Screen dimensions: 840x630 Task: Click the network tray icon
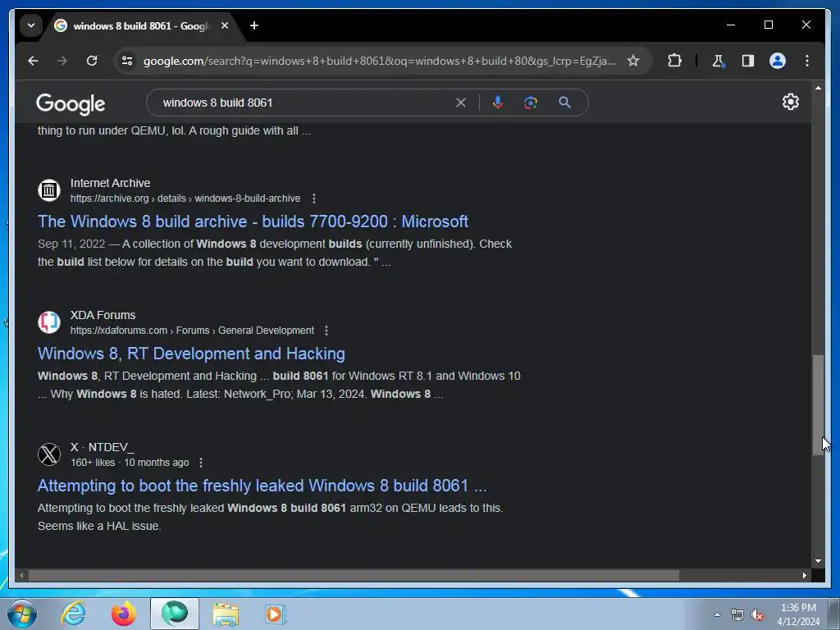pos(737,615)
